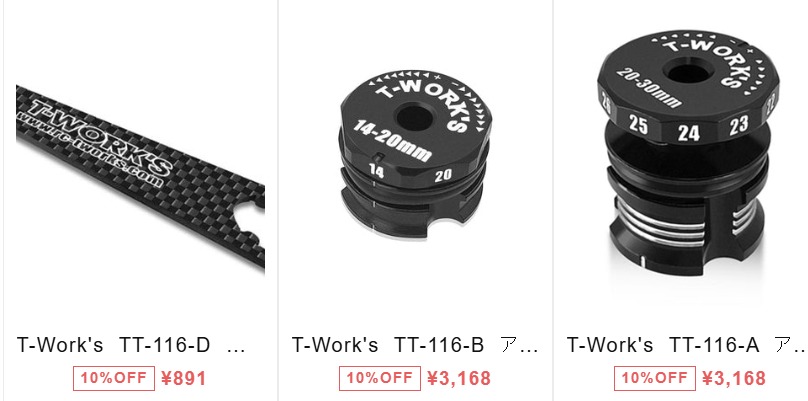Click the center hole of the 14-20mm tool

coord(415,118)
